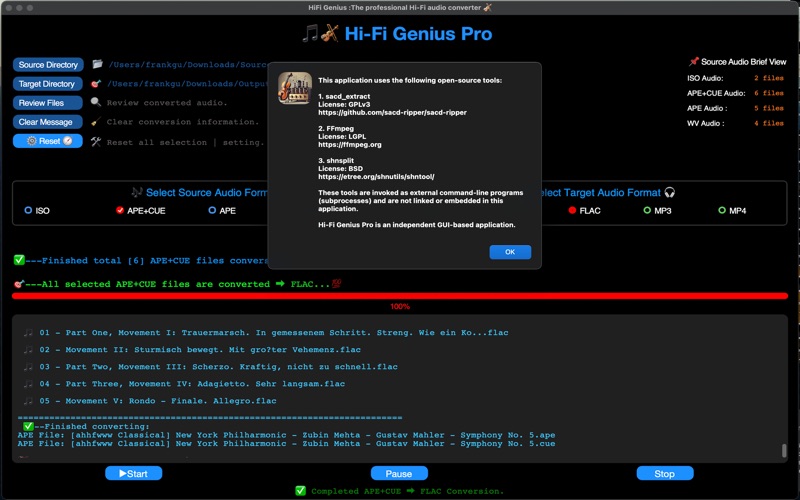
Task: Click the folder icon beside source path
Action: click(97, 64)
